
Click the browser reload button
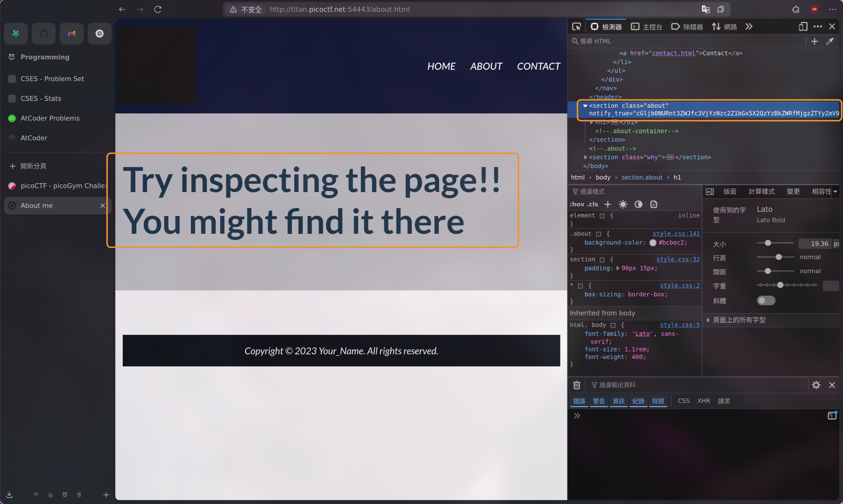coord(158,9)
